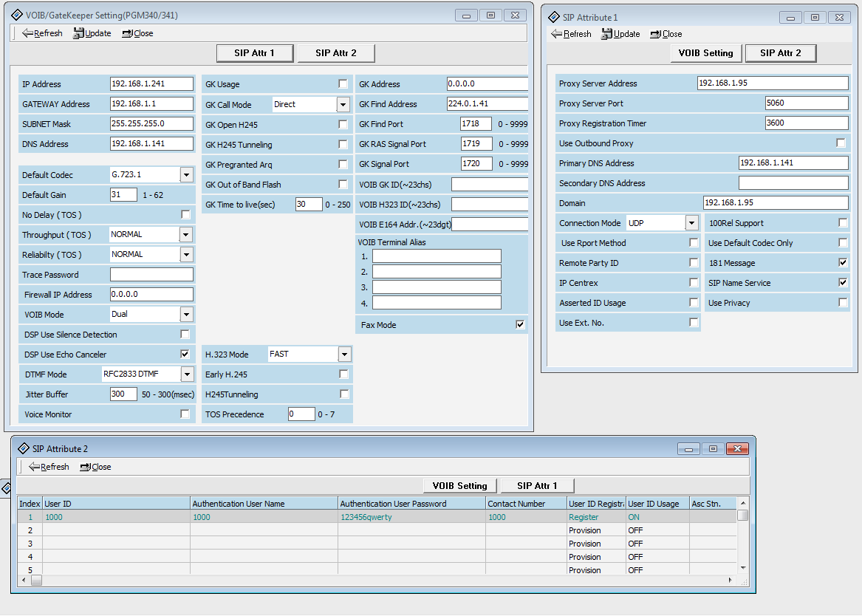Screen dimensions: 862x616
Task: Click Refresh icon in VOIB/GateKeeper Setting window
Action: point(28,33)
